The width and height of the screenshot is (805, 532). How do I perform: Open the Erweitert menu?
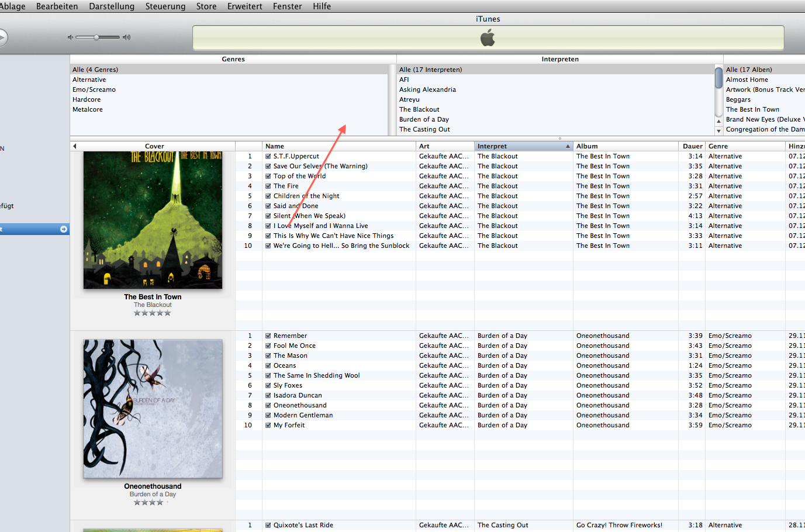(x=244, y=6)
